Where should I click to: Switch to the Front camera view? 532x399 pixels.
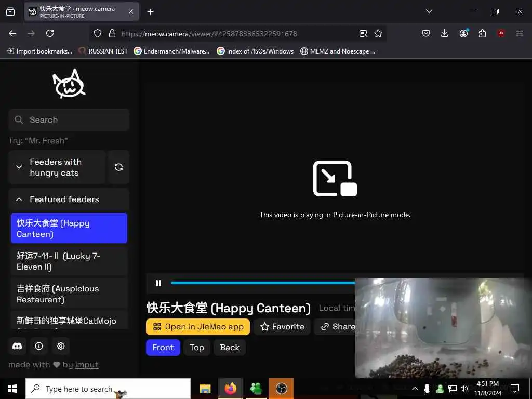[x=163, y=348]
